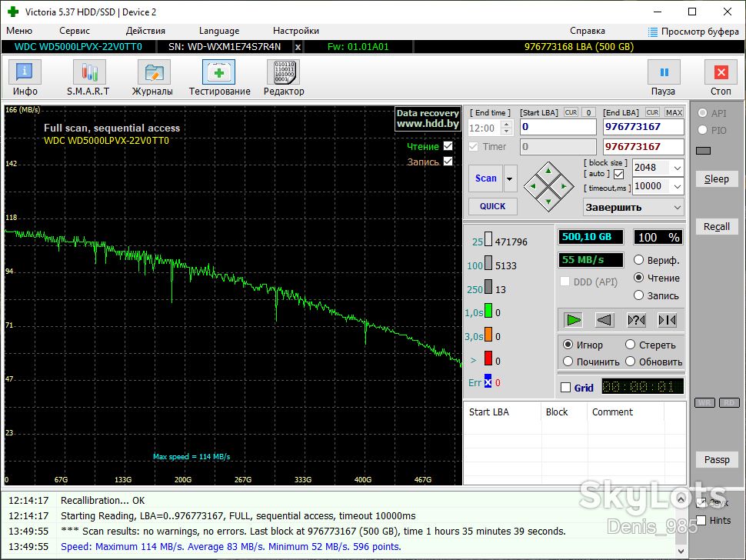Click the Start LBA input field
This screenshot has height=560, width=746.
558,127
